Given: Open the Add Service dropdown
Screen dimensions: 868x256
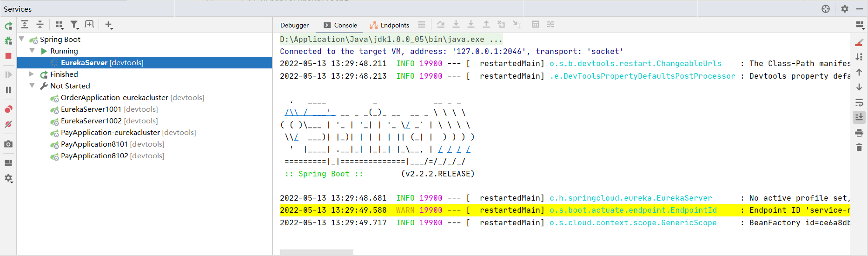Looking at the screenshot, I should 109,25.
